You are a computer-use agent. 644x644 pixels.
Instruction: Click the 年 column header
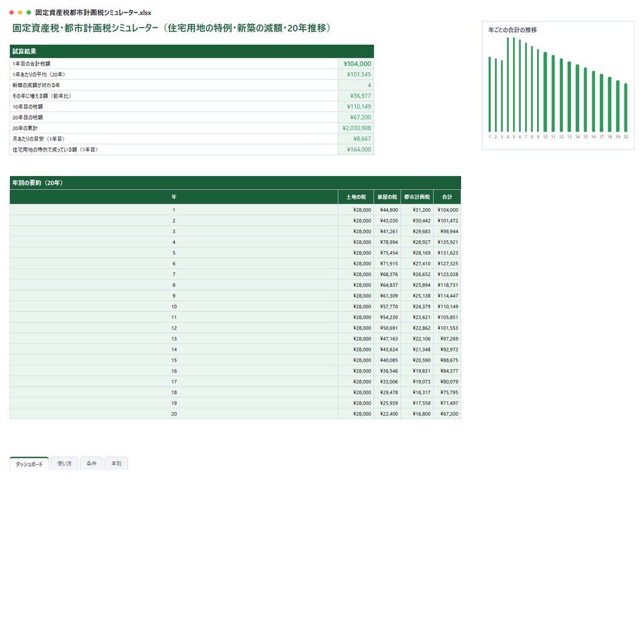pyautogui.click(x=174, y=197)
